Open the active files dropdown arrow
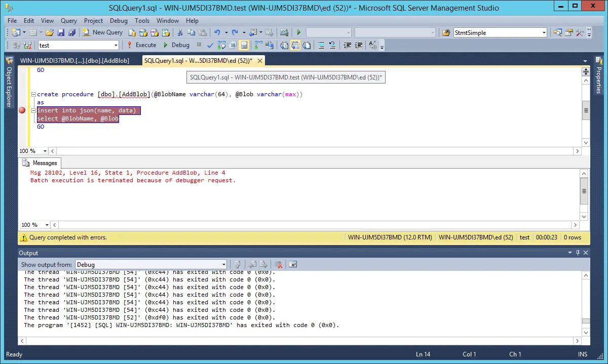Image resolution: width=608 pixels, height=364 pixels. [585, 61]
